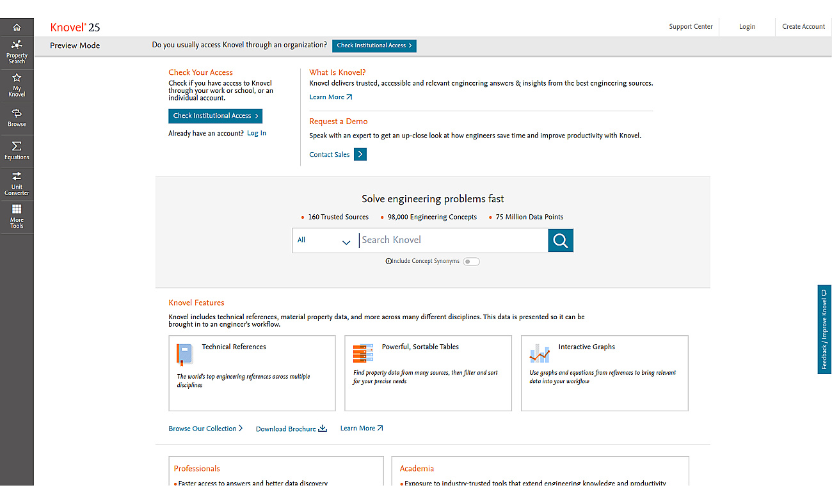Click the Download Brochure download icon
The width and height of the screenshot is (832, 504).
[x=323, y=429]
